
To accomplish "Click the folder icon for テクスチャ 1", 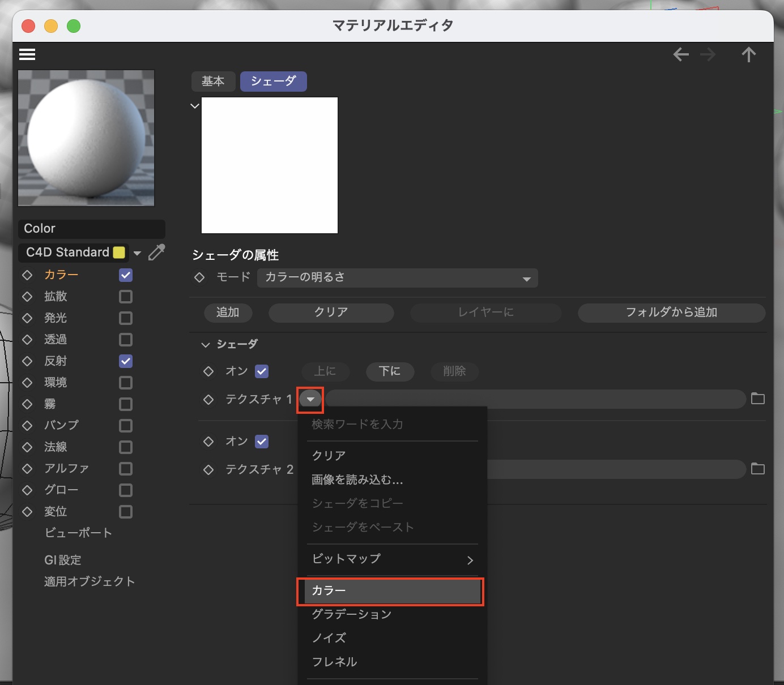I will coord(757,399).
